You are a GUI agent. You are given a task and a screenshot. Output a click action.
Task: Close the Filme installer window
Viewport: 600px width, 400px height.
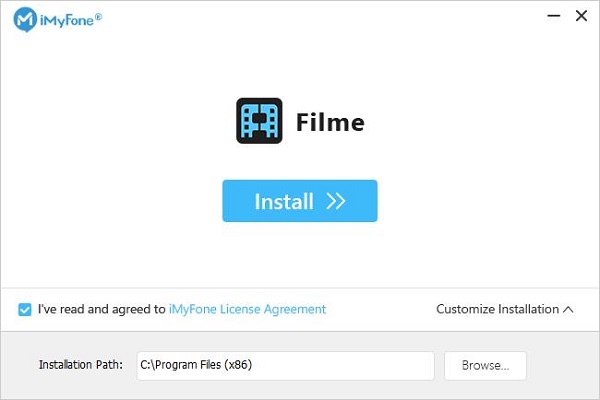581,17
